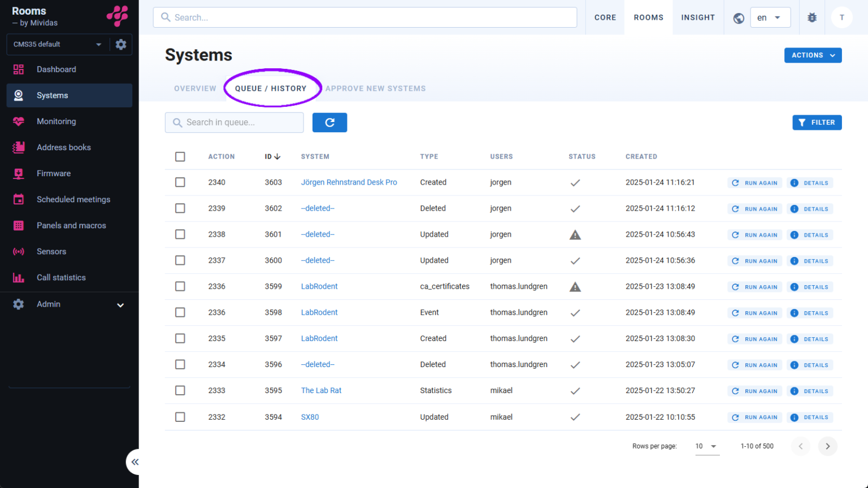Click the gear icon beside CMS35 default
This screenshot has height=488, width=868.
(121, 44)
